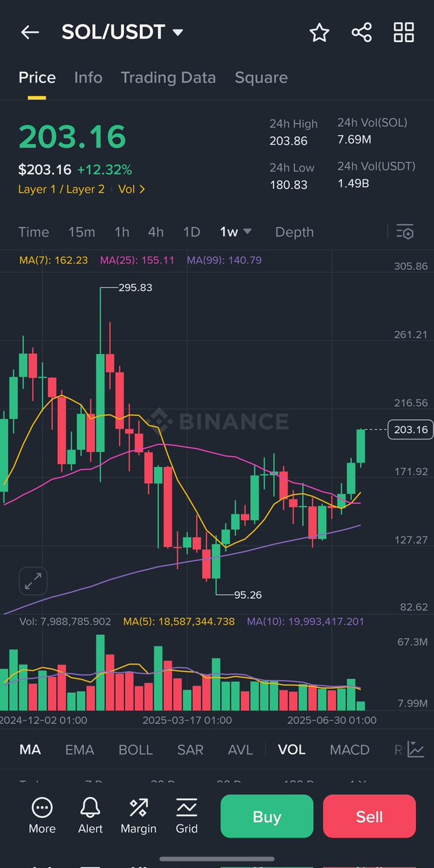Tap the 2025-06-30 01:00 date label

click(331, 720)
